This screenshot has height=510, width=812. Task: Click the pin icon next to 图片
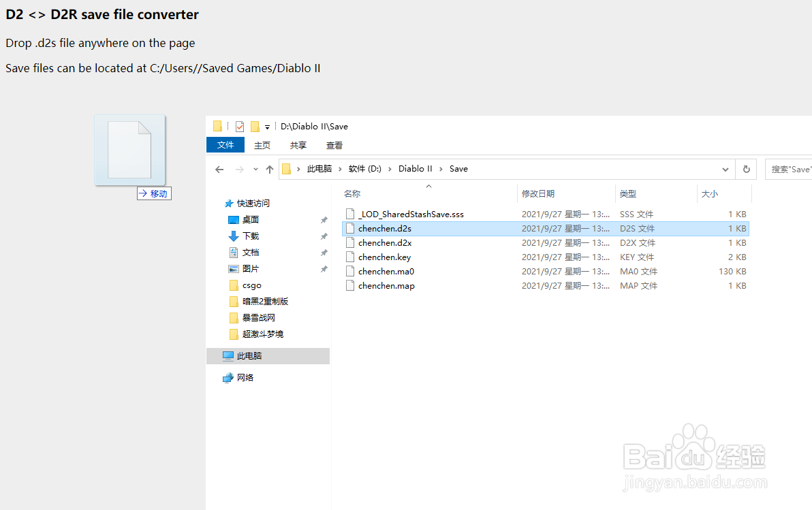(x=324, y=269)
